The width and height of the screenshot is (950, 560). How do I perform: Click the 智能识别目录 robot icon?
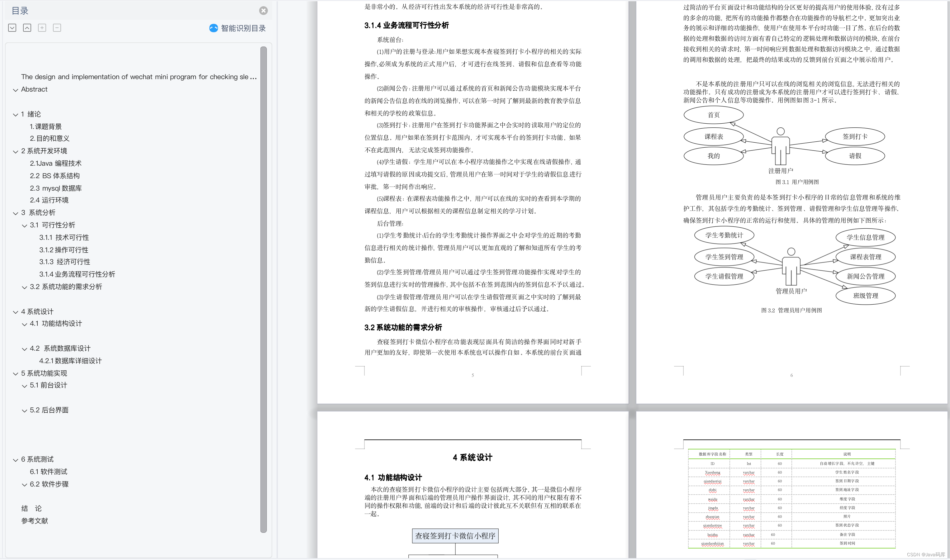214,28
